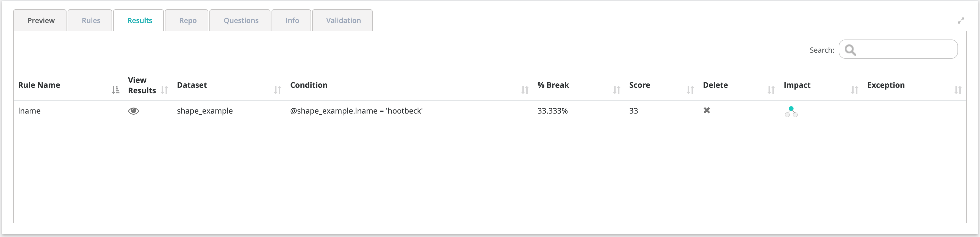
Task: Open the Rules tab
Action: 91,21
